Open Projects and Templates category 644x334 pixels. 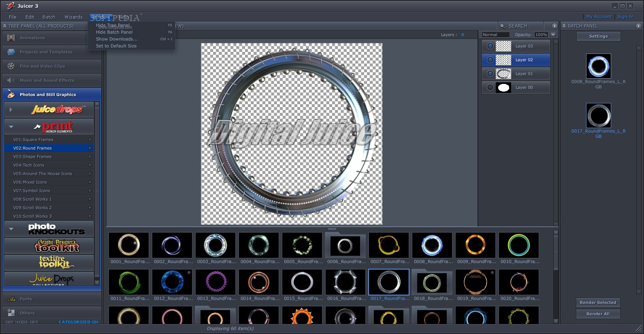(x=52, y=52)
